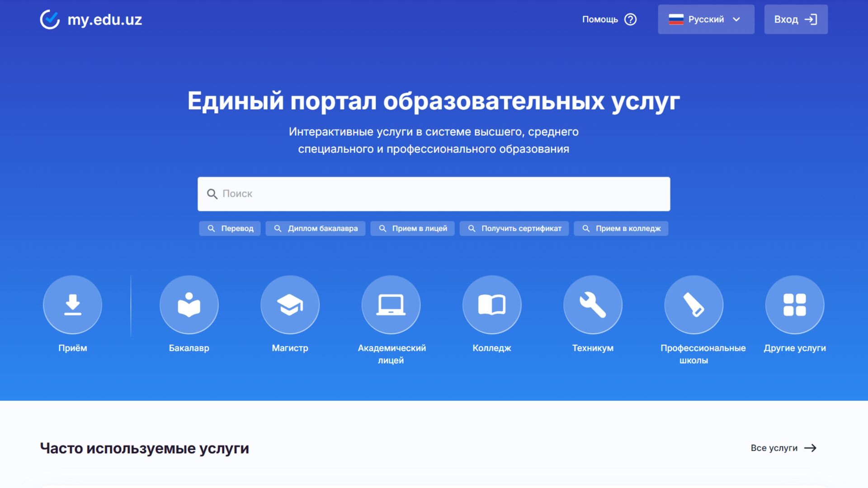
Task: Click the Другие услуги grid icon
Action: click(x=794, y=305)
